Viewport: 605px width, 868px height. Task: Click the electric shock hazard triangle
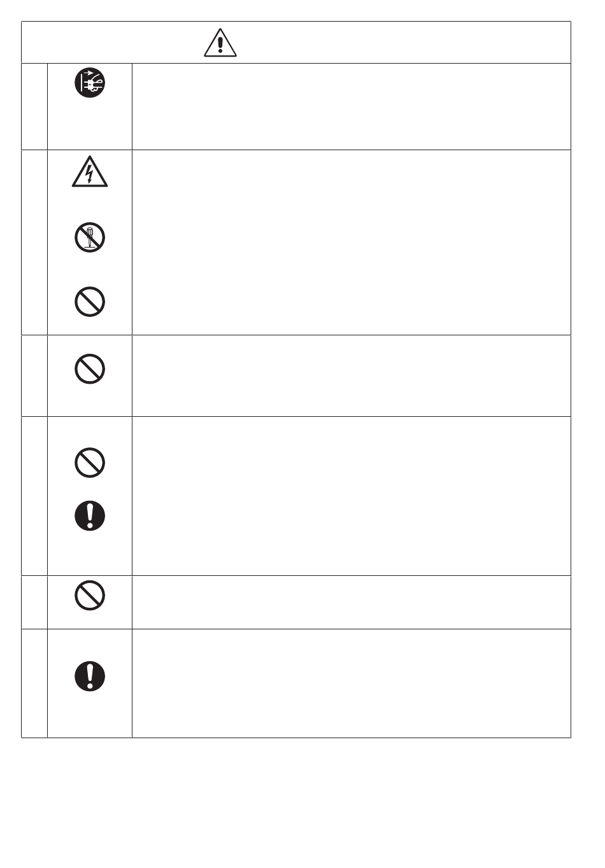pyautogui.click(x=90, y=172)
